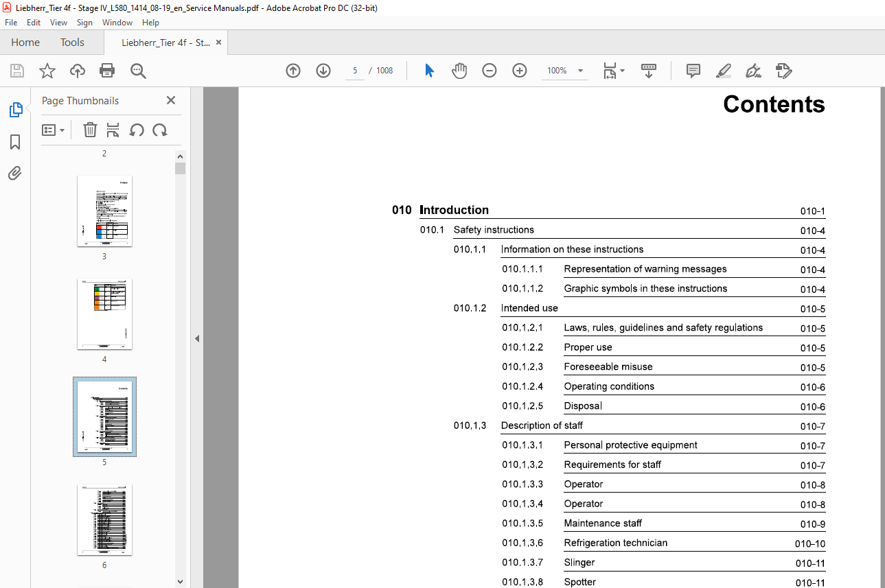
Task: Close the Page Thumbnails panel
Action: click(x=171, y=100)
